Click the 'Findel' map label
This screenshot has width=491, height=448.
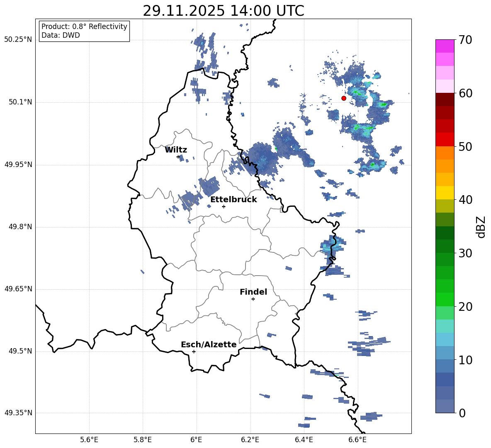point(253,292)
